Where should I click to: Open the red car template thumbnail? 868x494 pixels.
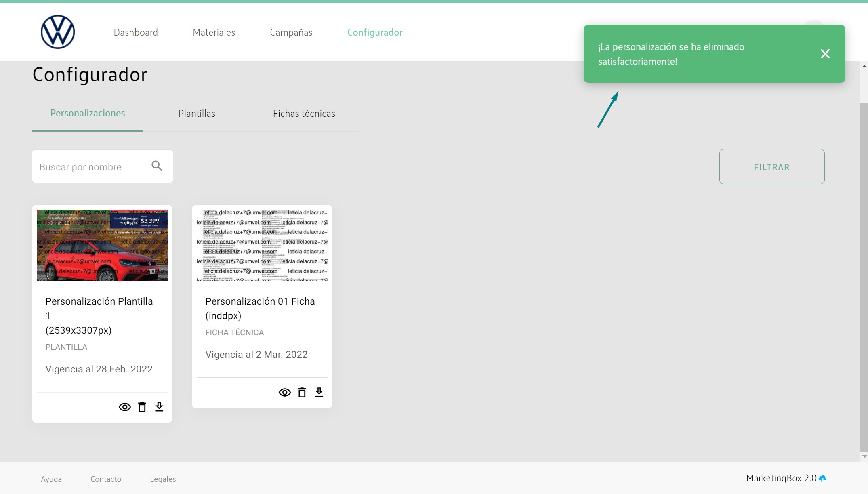point(102,245)
